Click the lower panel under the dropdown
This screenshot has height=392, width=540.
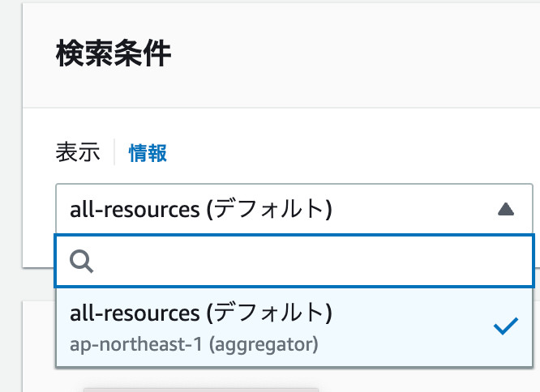pos(39,346)
